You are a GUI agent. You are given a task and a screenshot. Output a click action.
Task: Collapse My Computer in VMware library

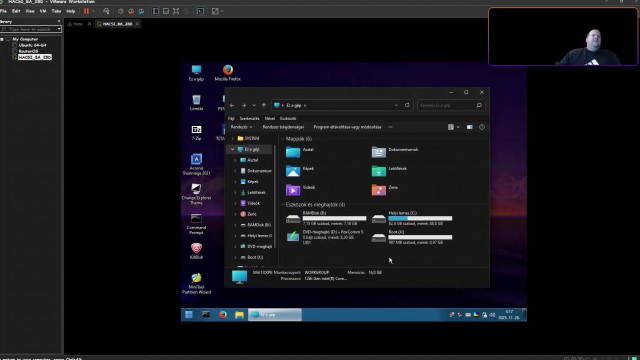pyautogui.click(x=2, y=39)
